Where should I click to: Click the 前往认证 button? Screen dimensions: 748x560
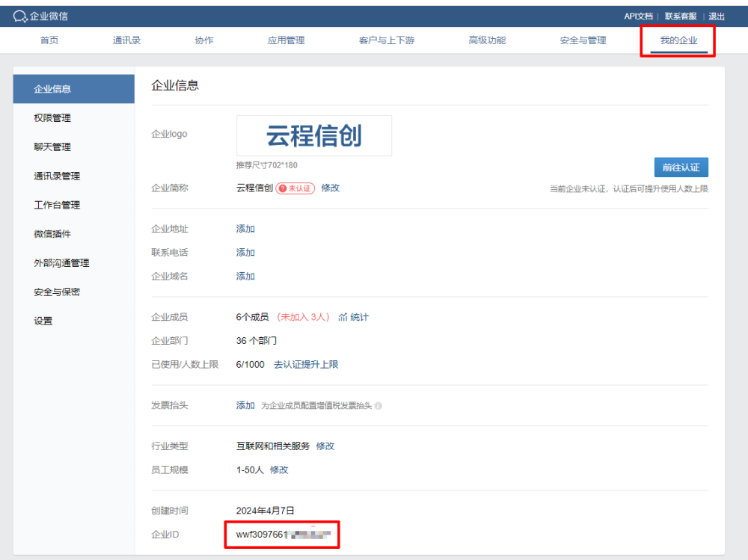[681, 167]
